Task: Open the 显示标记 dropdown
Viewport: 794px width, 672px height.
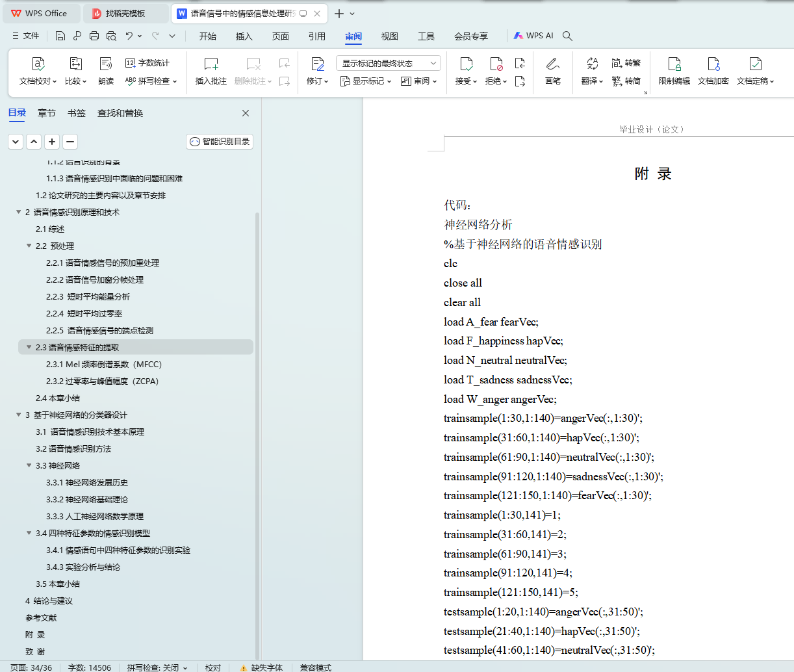Action: pos(366,81)
